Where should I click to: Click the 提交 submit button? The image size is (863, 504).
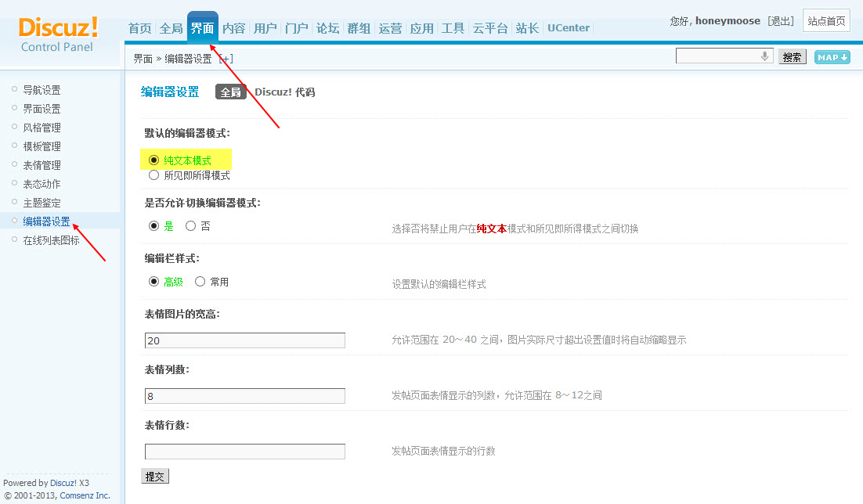155,477
